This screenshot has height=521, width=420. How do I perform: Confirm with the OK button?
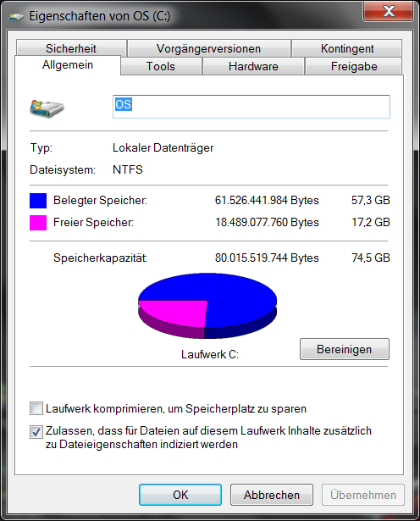click(180, 495)
